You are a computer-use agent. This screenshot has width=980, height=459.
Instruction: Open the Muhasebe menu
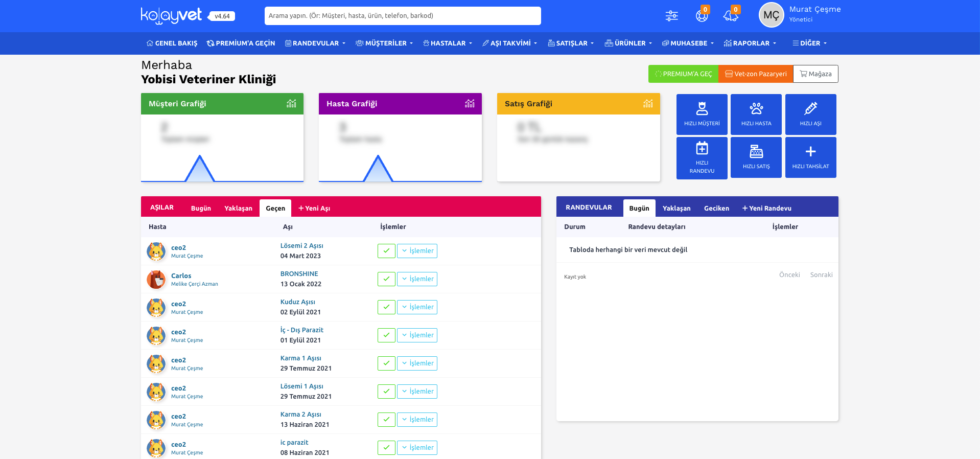(x=688, y=43)
